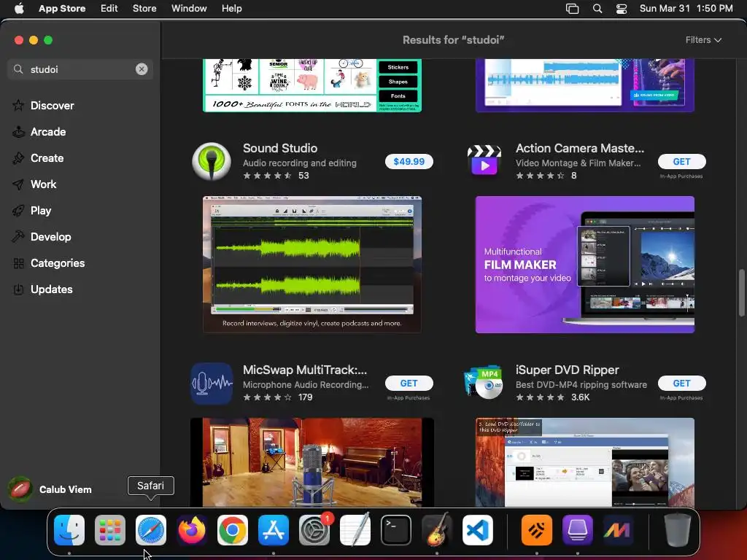
Task: Click the Stage Manager menu bar icon
Action: point(572,9)
